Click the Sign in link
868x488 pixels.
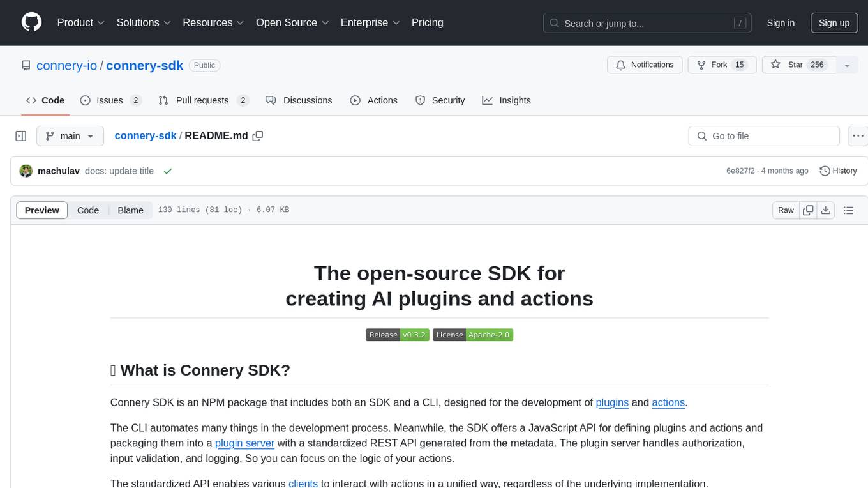point(781,23)
